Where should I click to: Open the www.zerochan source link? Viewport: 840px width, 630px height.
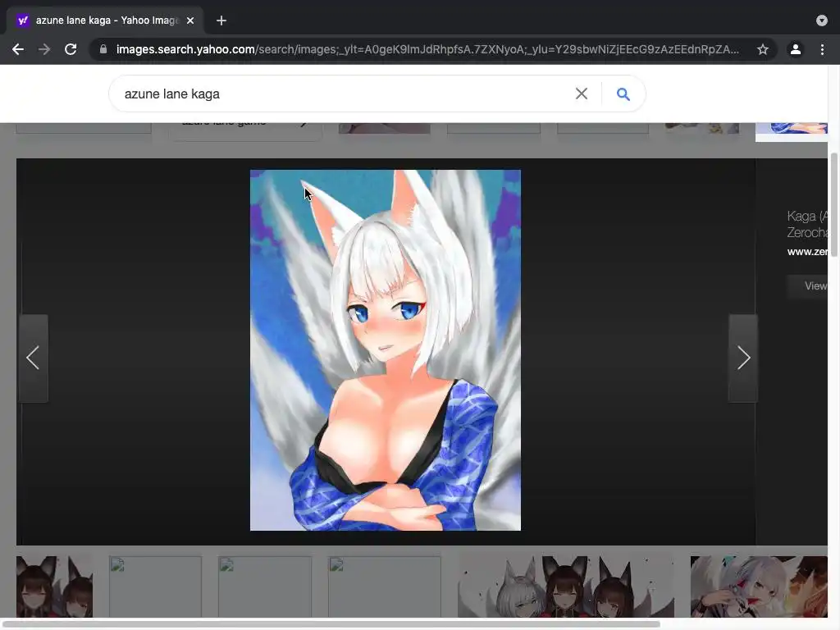click(807, 251)
